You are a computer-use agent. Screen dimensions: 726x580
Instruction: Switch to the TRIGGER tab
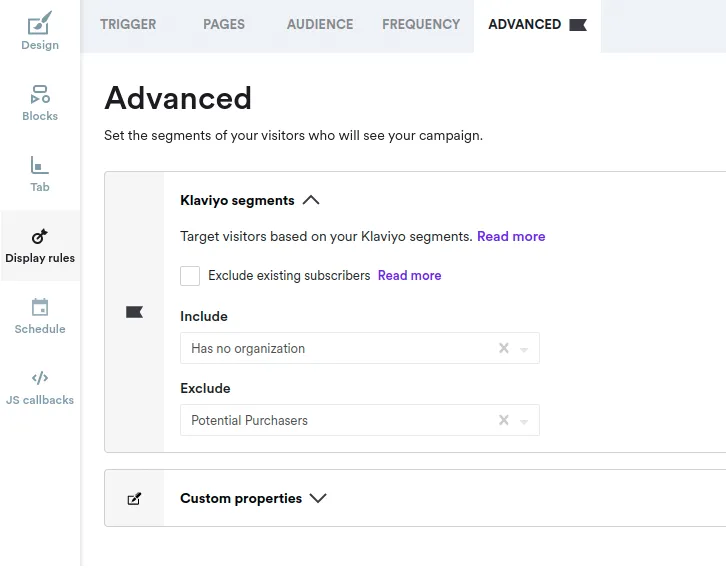128,24
